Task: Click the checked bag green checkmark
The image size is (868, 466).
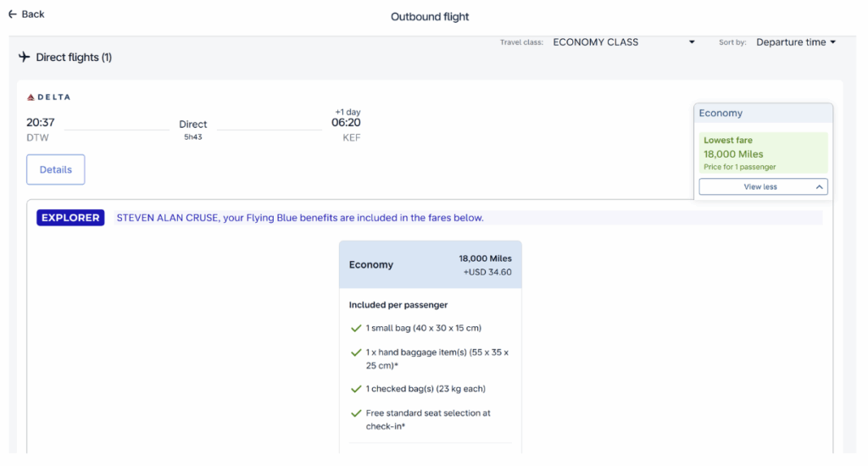Action: [356, 389]
